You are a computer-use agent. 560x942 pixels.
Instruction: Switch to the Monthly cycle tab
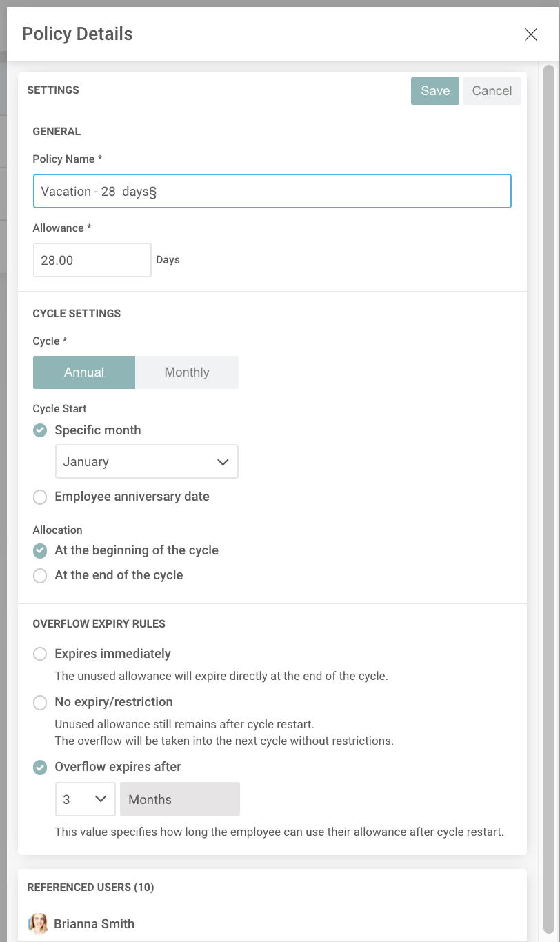[187, 372]
